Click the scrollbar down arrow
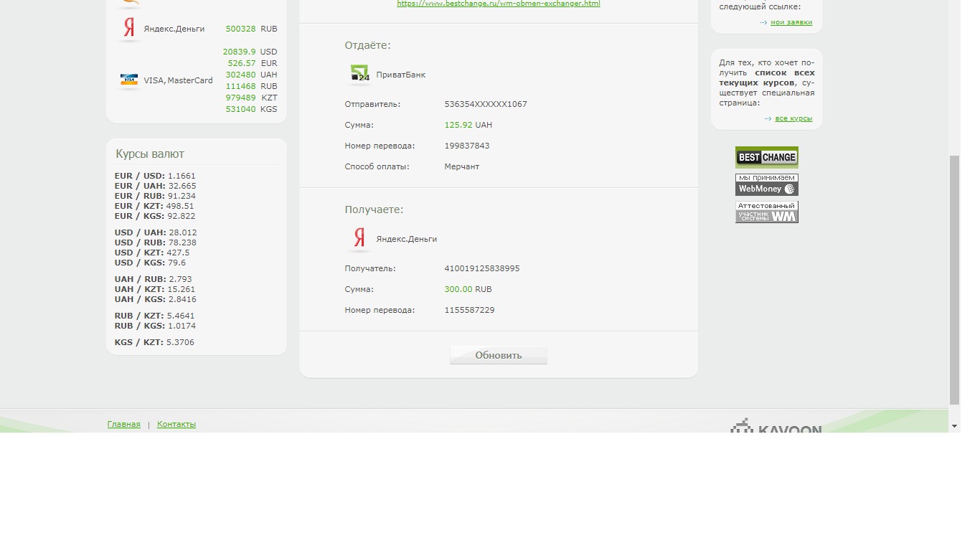 (954, 426)
